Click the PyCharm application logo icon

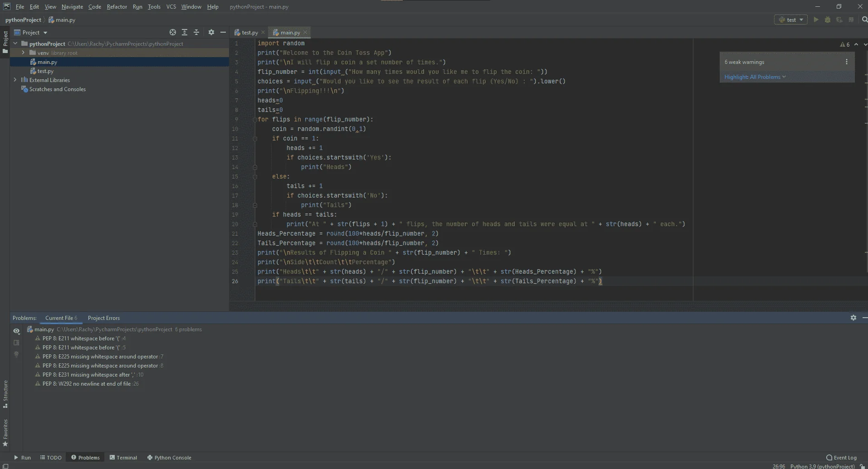6,6
